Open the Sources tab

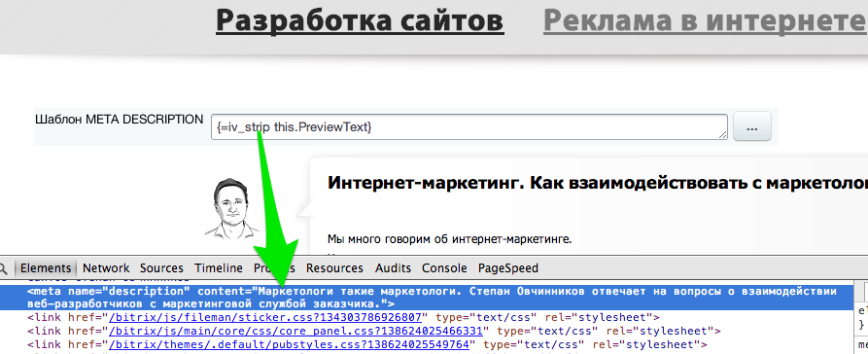pos(161,268)
